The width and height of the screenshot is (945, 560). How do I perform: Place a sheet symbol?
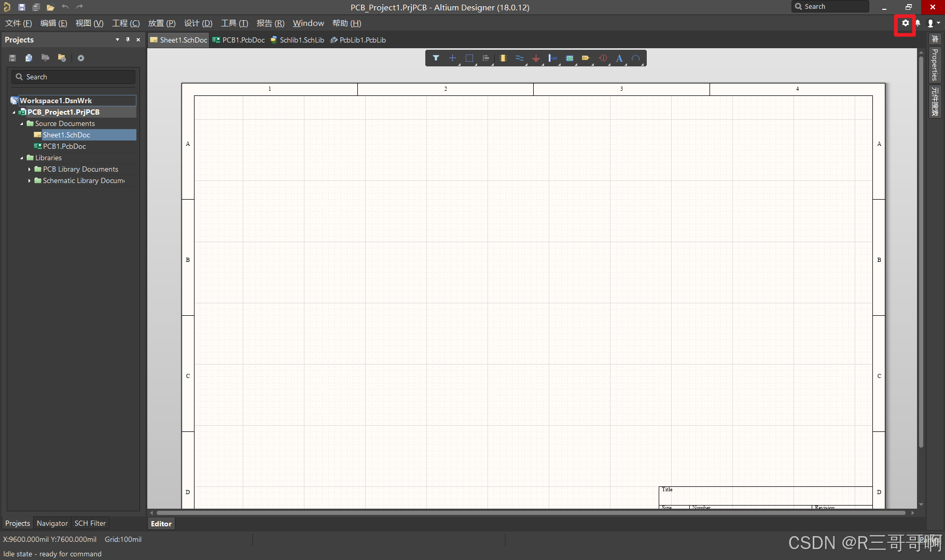click(x=569, y=58)
